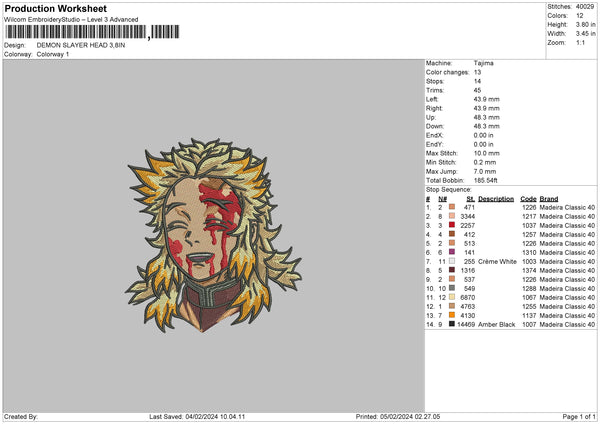This screenshot has height=424, width=600.
Task: Click the machine value "Tajima"
Action: [484, 63]
